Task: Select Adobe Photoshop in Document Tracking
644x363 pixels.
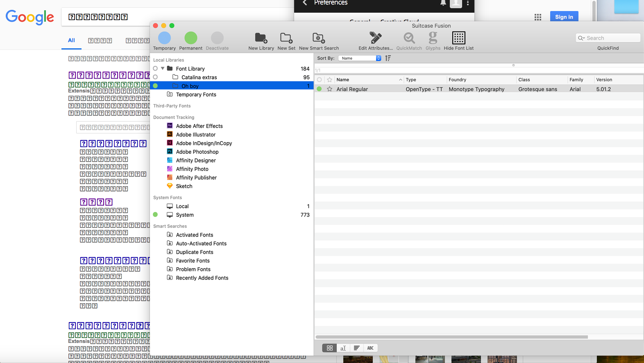Action: [x=197, y=152]
